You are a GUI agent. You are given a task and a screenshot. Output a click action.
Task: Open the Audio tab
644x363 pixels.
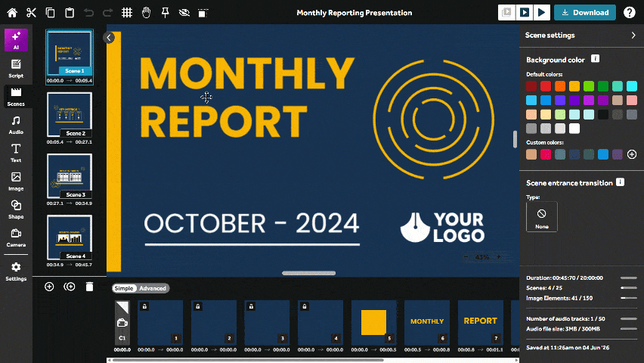[16, 125]
